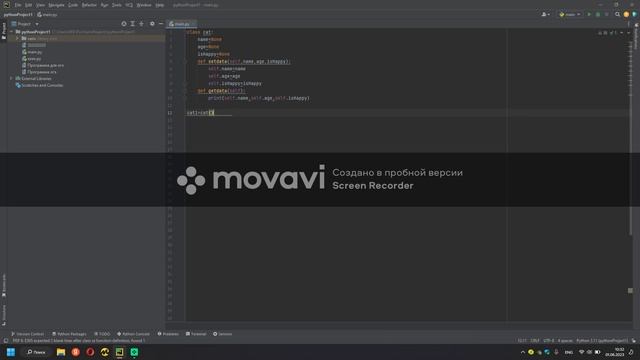Image resolution: width=640 pixels, height=360 pixels.
Task: Open the Refactor menu
Action: (89, 5)
